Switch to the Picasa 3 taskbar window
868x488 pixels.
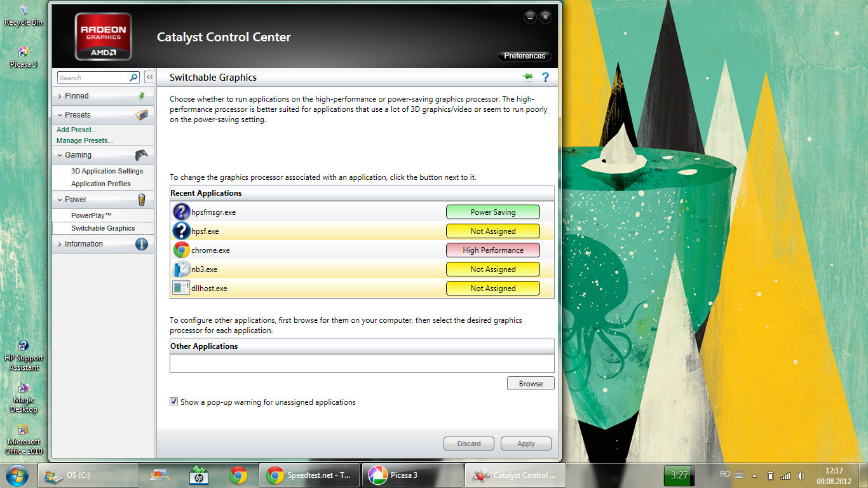(412, 475)
